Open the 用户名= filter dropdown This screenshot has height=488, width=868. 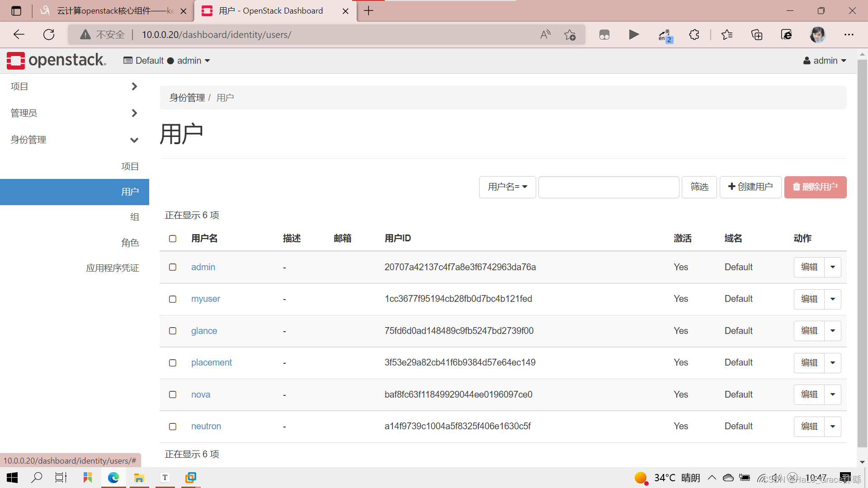507,187
